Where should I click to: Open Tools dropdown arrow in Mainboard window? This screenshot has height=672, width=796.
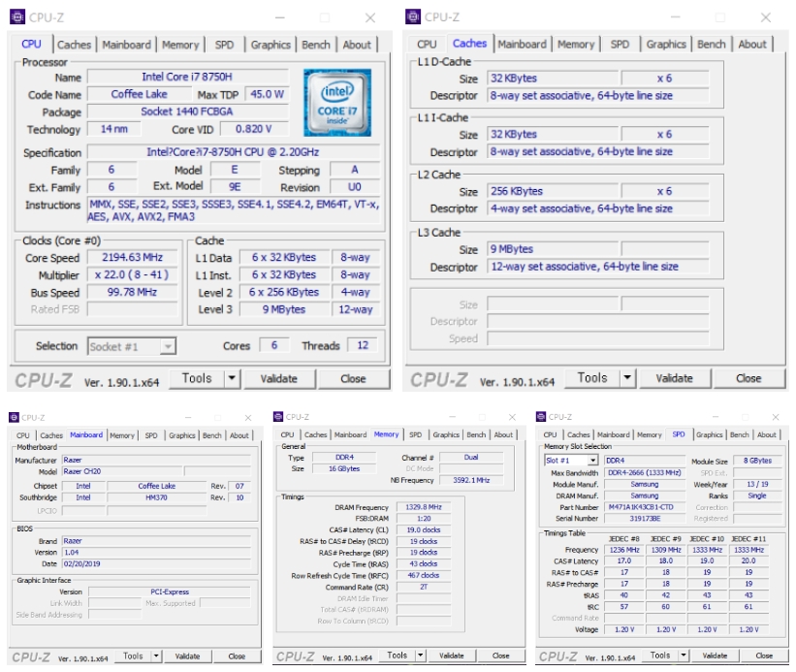(x=156, y=656)
